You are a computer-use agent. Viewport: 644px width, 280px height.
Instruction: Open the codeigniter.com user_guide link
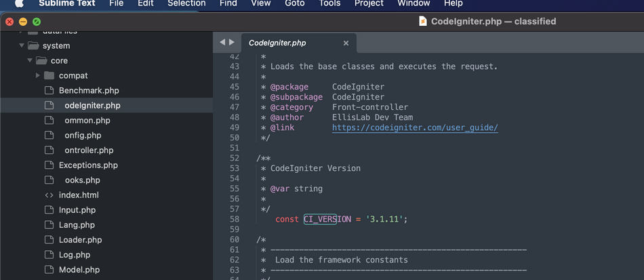pos(415,127)
